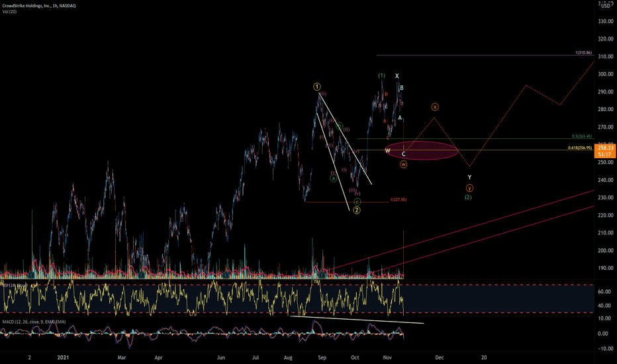Screen dimensions: 617x364
Task: Select the orange circled w wave label
Action: (x=403, y=164)
